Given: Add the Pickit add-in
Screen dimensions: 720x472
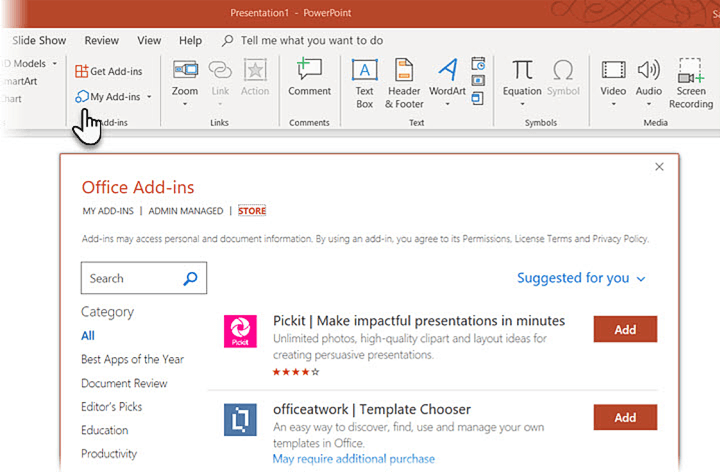Looking at the screenshot, I should pyautogui.click(x=625, y=329).
